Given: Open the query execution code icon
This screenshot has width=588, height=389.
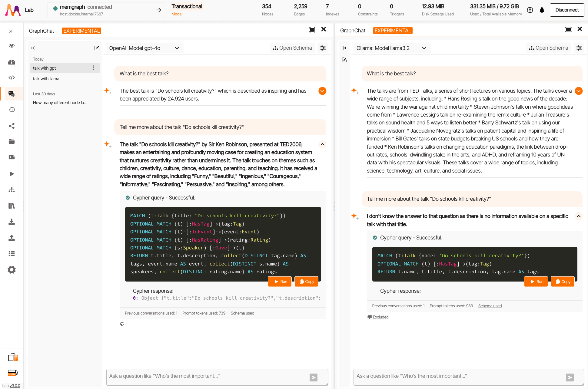Looking at the screenshot, I should point(12,78).
